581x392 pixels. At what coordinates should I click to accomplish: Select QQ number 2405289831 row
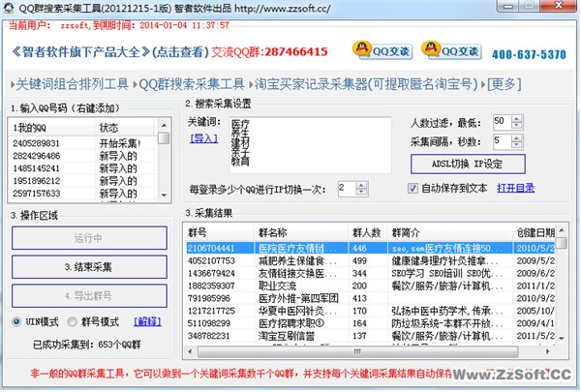pyautogui.click(x=83, y=143)
